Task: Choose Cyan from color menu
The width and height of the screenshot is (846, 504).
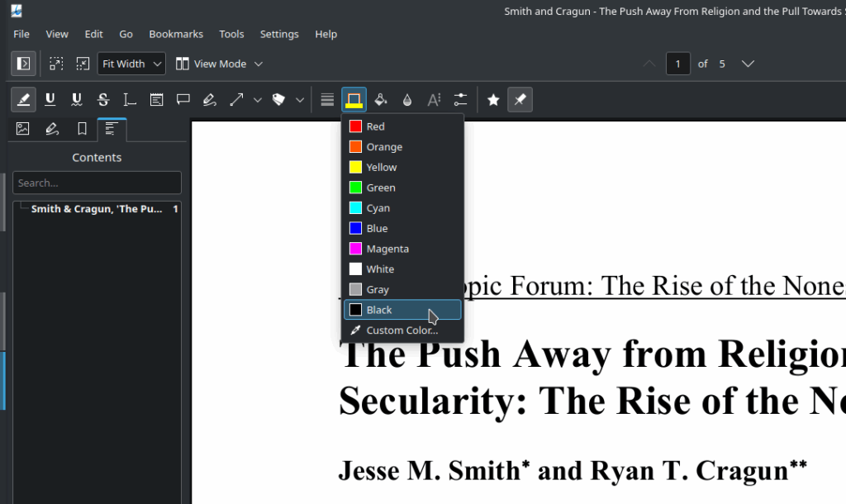Action: (402, 207)
